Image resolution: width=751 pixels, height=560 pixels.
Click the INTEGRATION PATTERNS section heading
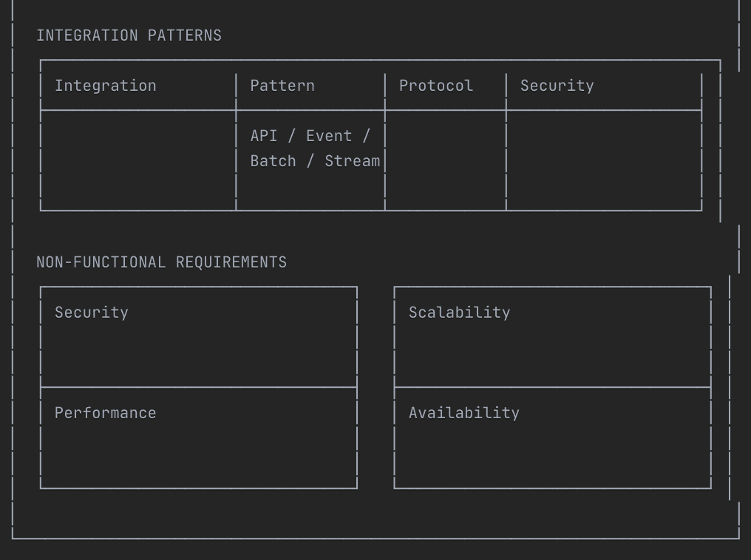tap(129, 35)
